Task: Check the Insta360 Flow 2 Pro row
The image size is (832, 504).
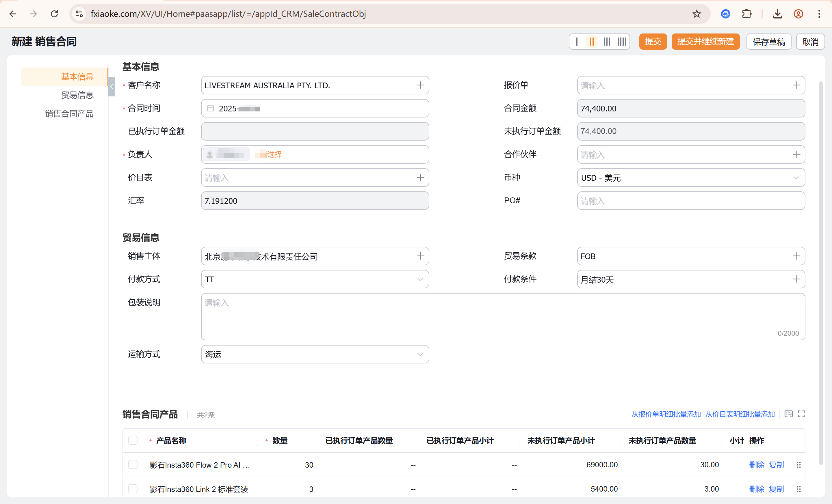Action: coord(133,464)
